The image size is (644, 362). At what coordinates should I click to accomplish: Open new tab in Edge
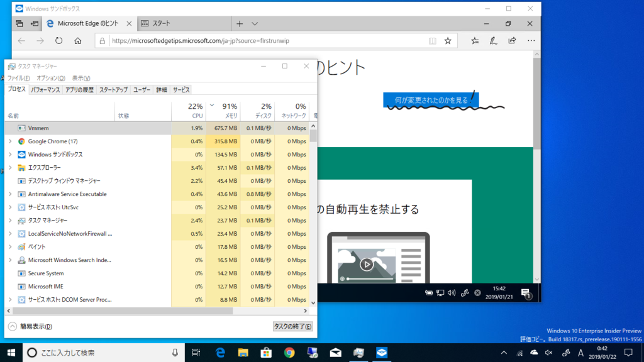[240, 24]
